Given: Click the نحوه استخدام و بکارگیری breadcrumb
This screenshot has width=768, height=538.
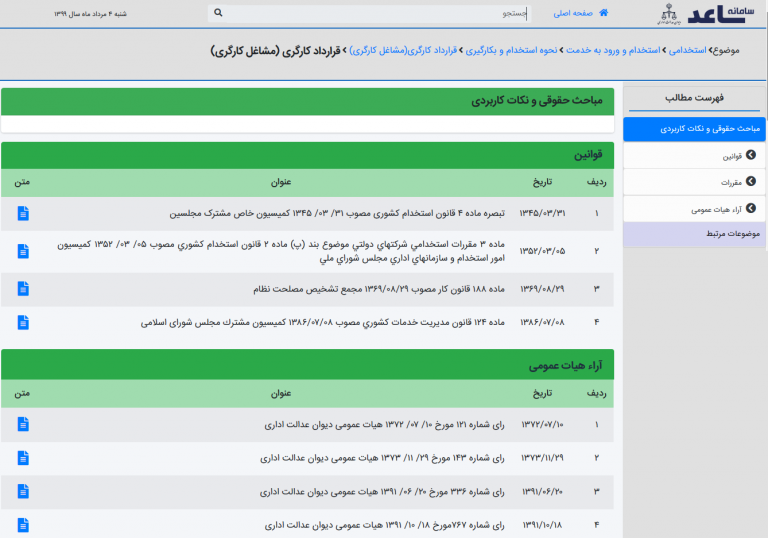Looking at the screenshot, I should click(511, 49).
